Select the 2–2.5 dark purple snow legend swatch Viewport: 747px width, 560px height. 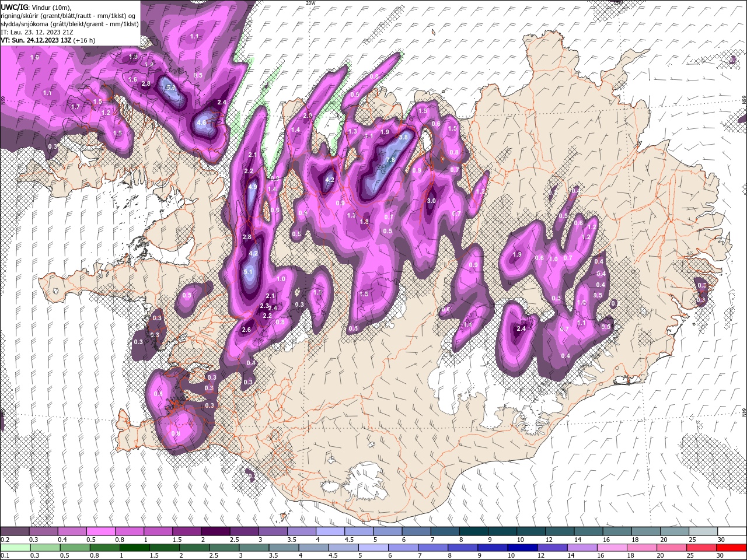(215, 531)
